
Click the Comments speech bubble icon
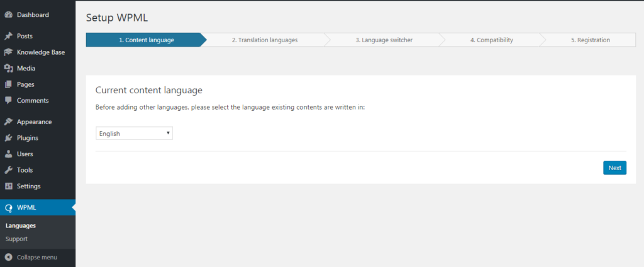click(x=8, y=100)
